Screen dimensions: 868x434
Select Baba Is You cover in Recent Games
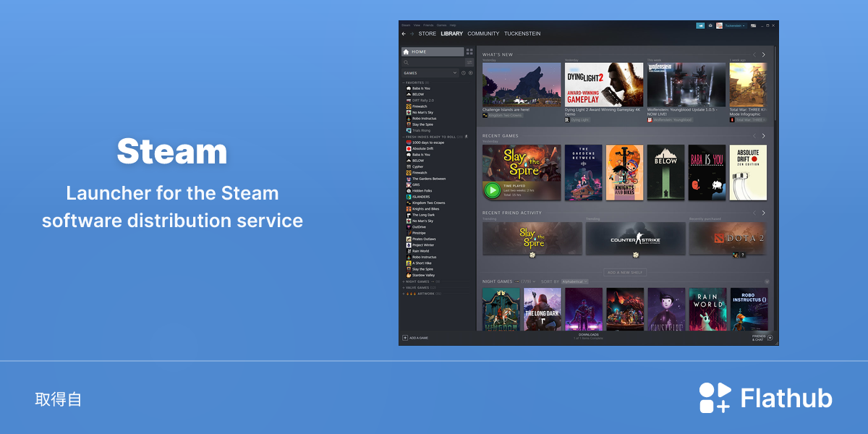(x=707, y=173)
